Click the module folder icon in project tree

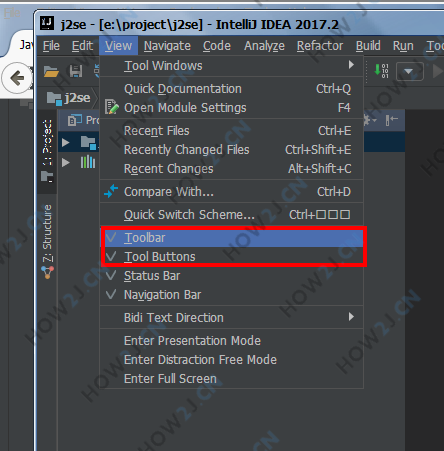(88, 143)
